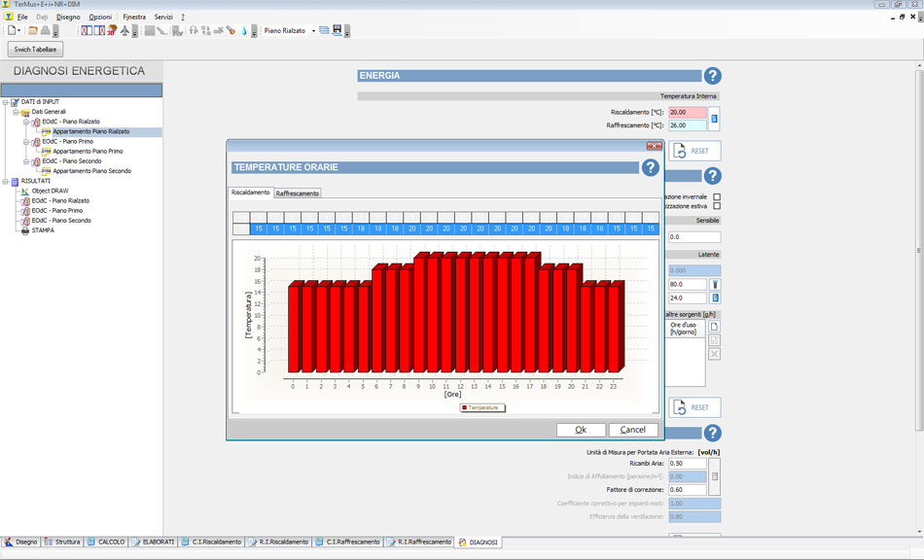924x560 pixels.
Task: Click the new document toolbar icon
Action: [12, 30]
